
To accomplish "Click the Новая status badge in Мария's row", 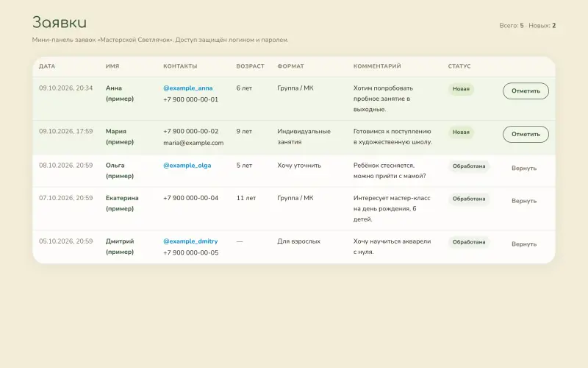I will point(461,132).
